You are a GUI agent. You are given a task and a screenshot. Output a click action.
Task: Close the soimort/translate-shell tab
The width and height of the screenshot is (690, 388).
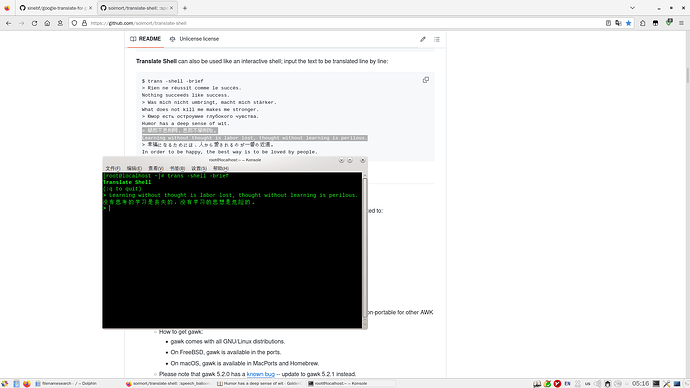[x=171, y=8]
